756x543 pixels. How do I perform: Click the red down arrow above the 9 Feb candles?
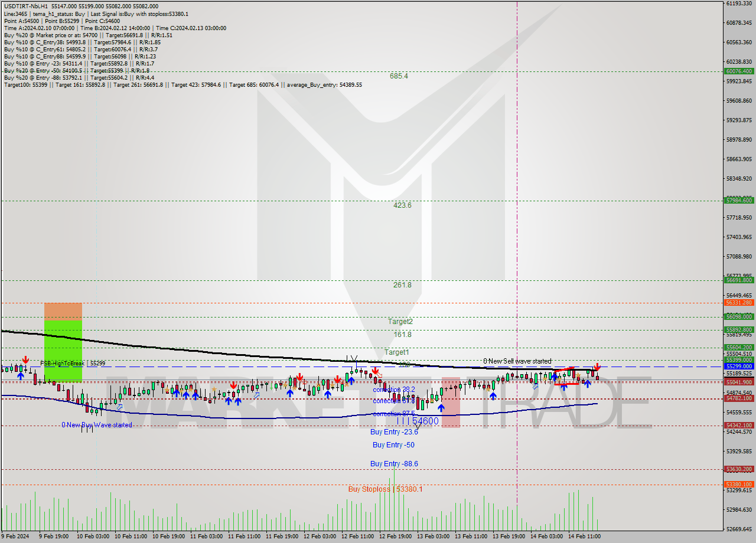[x=25, y=359]
